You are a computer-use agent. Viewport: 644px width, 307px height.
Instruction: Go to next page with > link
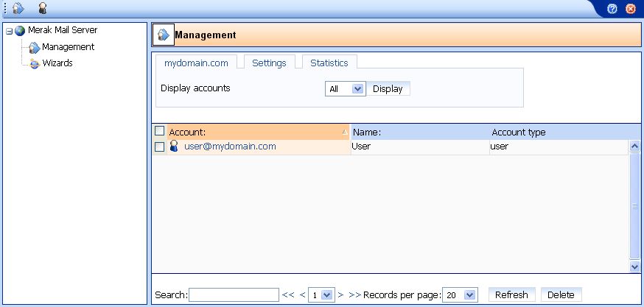point(340,294)
